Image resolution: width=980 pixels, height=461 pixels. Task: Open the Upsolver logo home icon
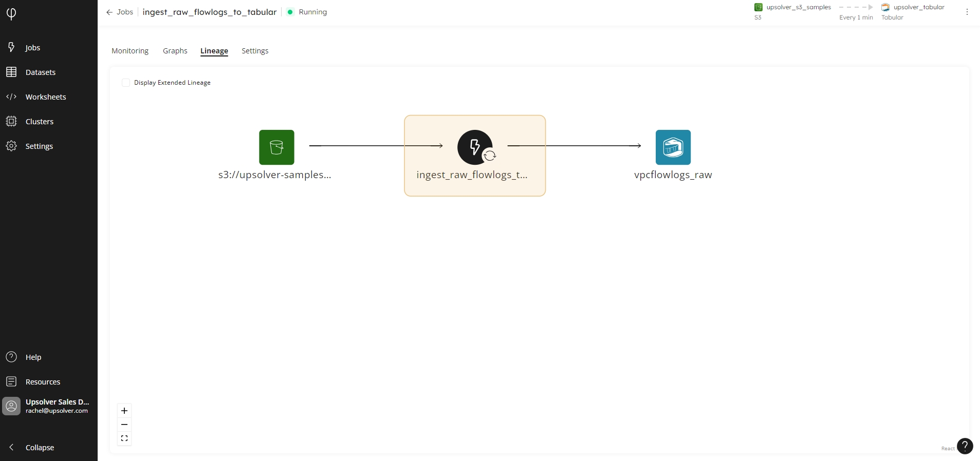tap(11, 13)
